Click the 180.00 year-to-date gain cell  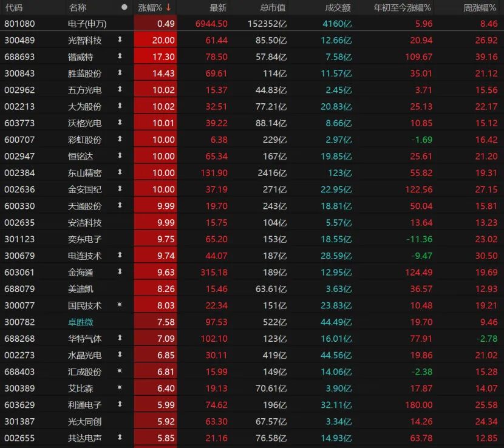point(419,405)
